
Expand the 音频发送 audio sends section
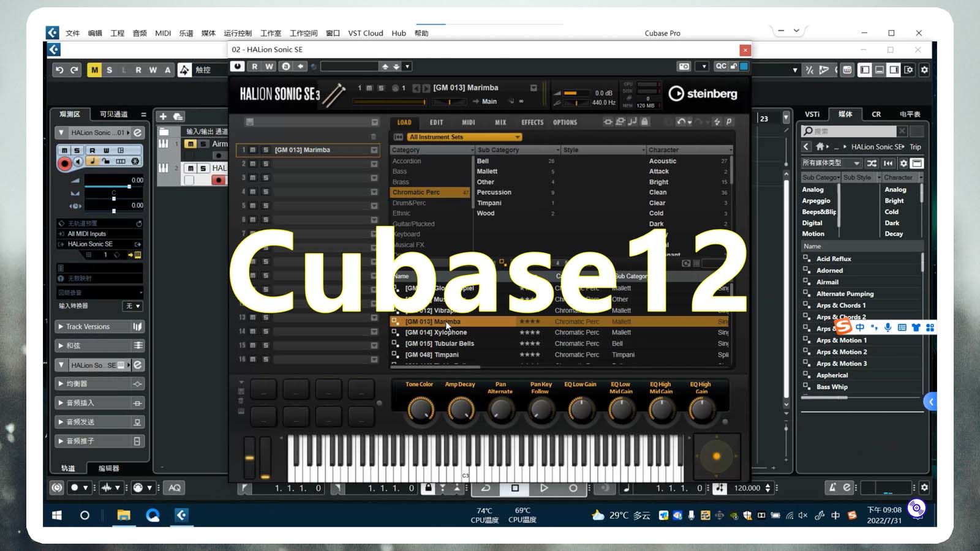click(61, 422)
